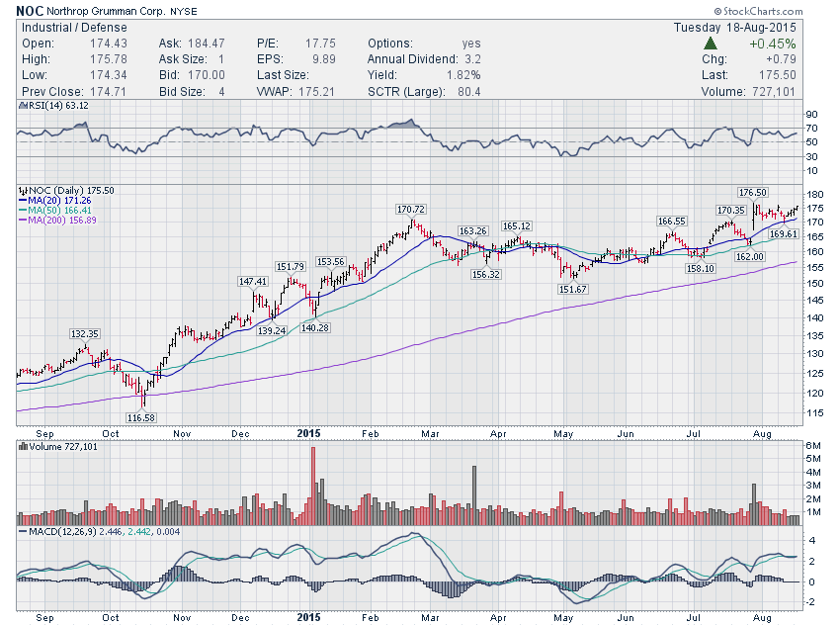Click the Last value 175.50 in header
This screenshot has height=626, width=840.
pos(778,75)
